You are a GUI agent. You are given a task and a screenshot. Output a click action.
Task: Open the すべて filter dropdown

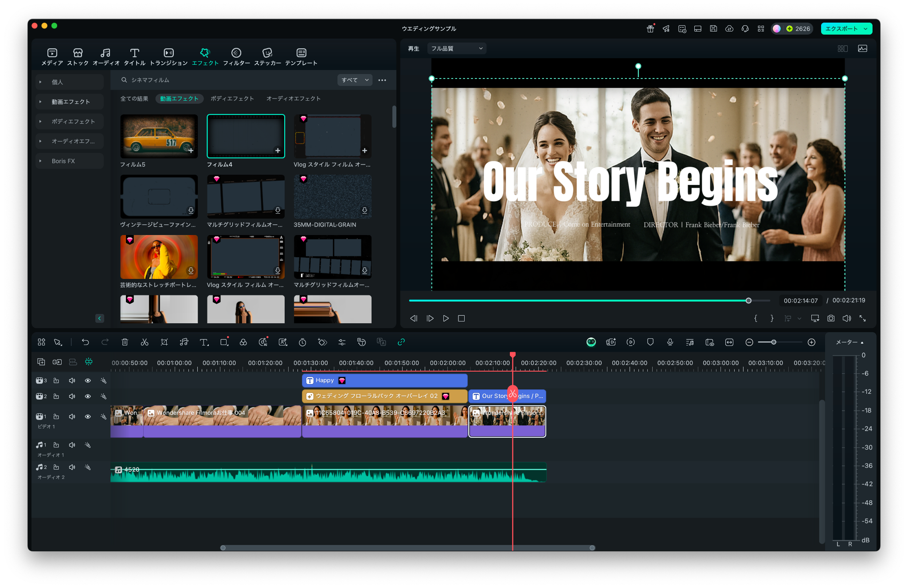click(355, 80)
